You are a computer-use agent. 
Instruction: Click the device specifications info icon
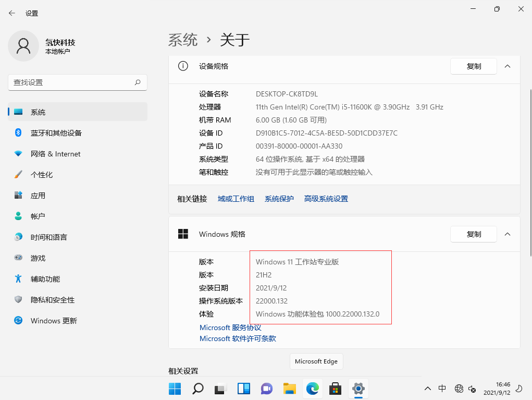[x=183, y=66]
